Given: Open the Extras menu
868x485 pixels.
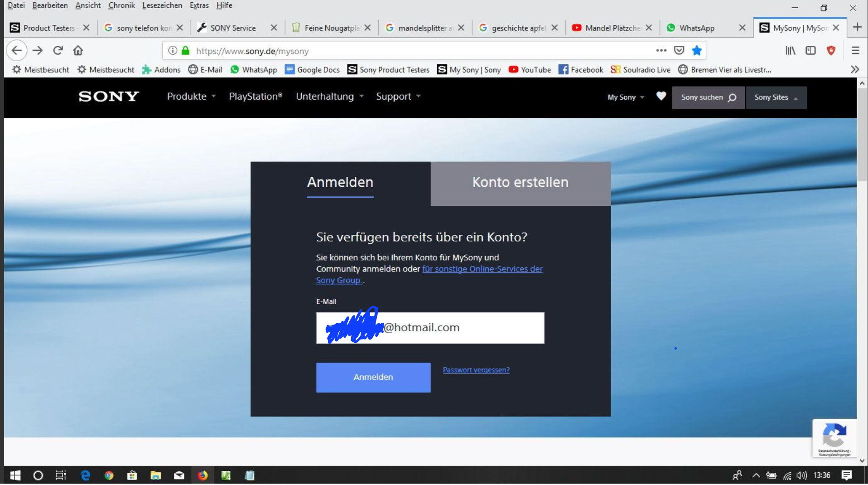Looking at the screenshot, I should pyautogui.click(x=199, y=5).
